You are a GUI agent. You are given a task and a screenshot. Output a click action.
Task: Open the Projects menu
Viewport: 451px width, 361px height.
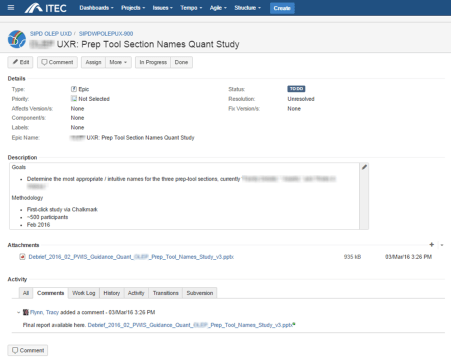point(133,8)
